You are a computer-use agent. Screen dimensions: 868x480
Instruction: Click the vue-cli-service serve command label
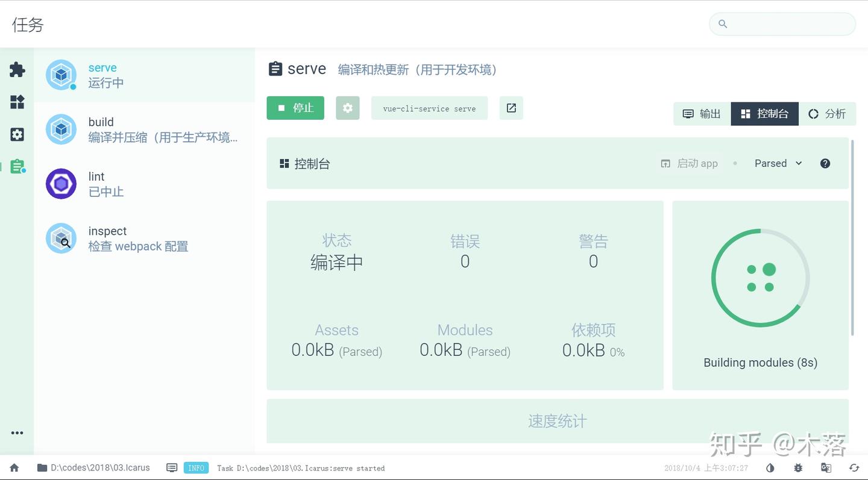(429, 108)
